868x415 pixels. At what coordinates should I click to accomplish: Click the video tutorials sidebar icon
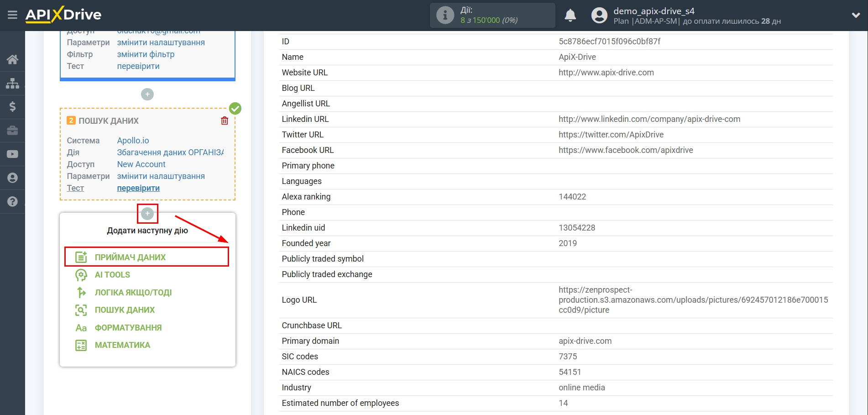(x=12, y=154)
